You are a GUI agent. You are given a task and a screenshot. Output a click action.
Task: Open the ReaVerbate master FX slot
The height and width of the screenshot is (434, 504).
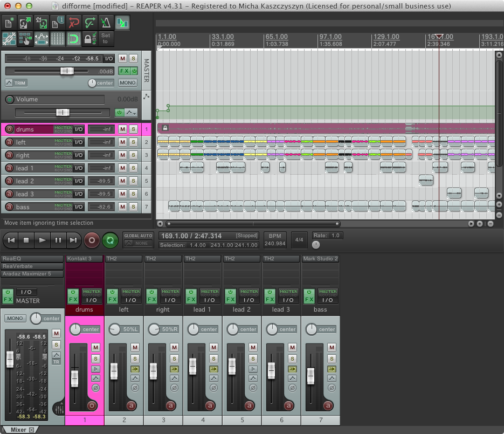pos(32,266)
